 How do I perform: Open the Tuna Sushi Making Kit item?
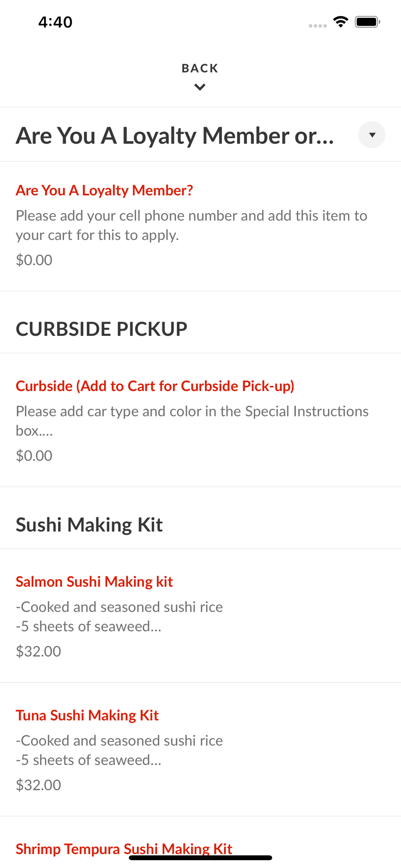click(87, 715)
